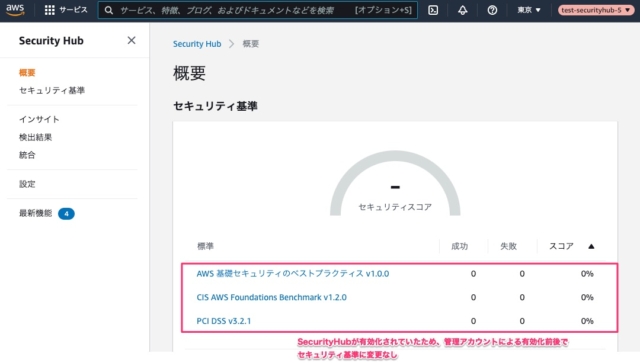Screen dimensions: 640x363
Task: Click the 概要 breadcrumb text
Action: pos(251,44)
